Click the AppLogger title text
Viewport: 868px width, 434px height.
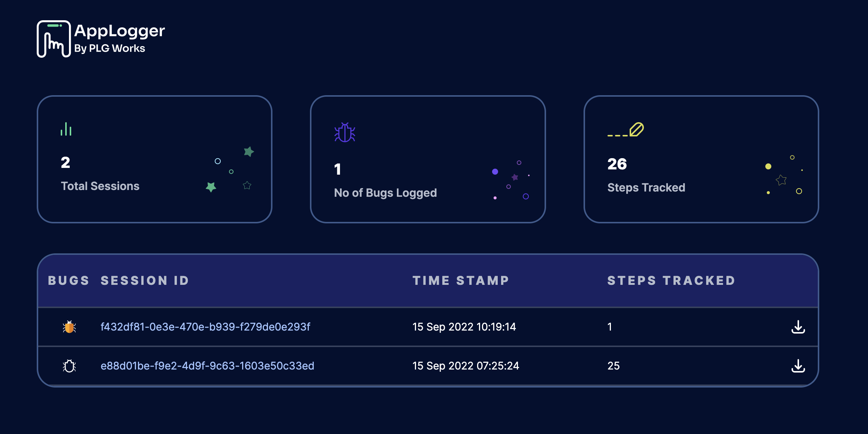(x=119, y=31)
